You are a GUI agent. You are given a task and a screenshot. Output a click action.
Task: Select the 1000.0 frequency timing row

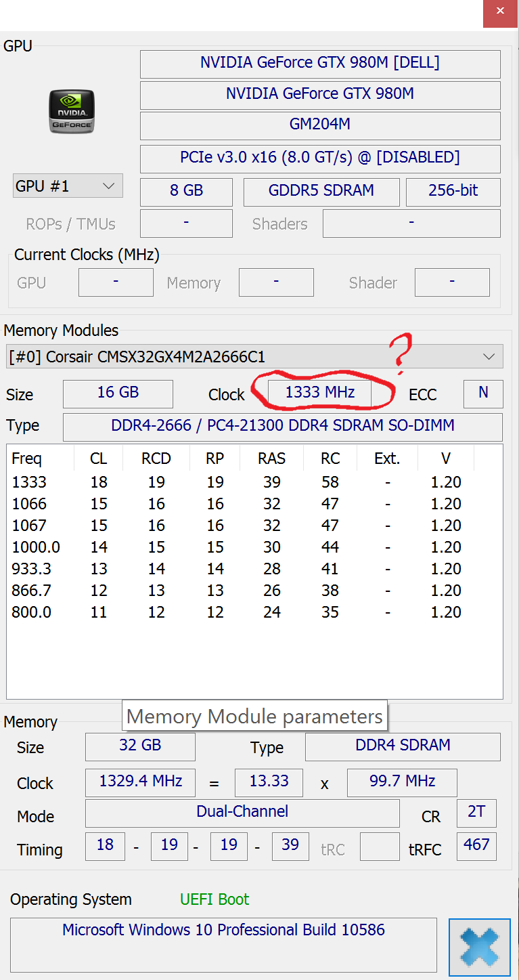tap(254, 547)
